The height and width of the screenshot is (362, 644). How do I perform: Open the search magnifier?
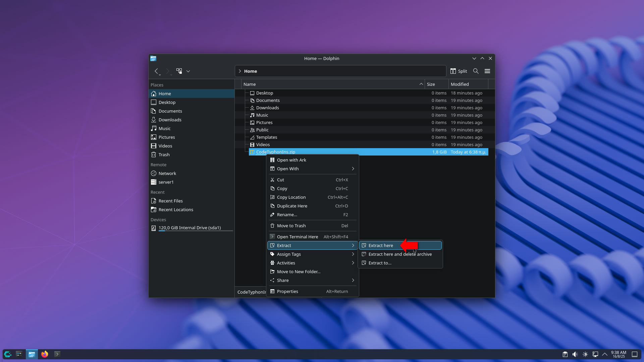[x=476, y=71]
